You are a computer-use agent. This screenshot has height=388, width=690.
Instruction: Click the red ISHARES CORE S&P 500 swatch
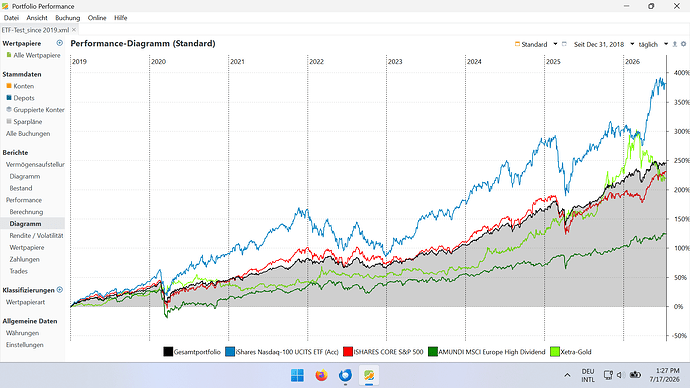pyautogui.click(x=348, y=352)
